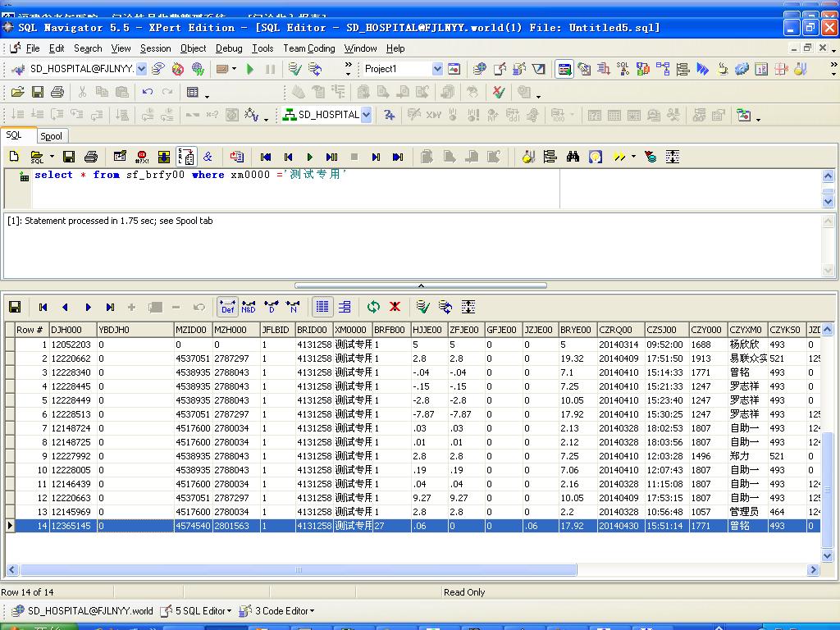Open the SD_HOSPITAL schema dropdown
Screen dimensions: 840x630
366,115
